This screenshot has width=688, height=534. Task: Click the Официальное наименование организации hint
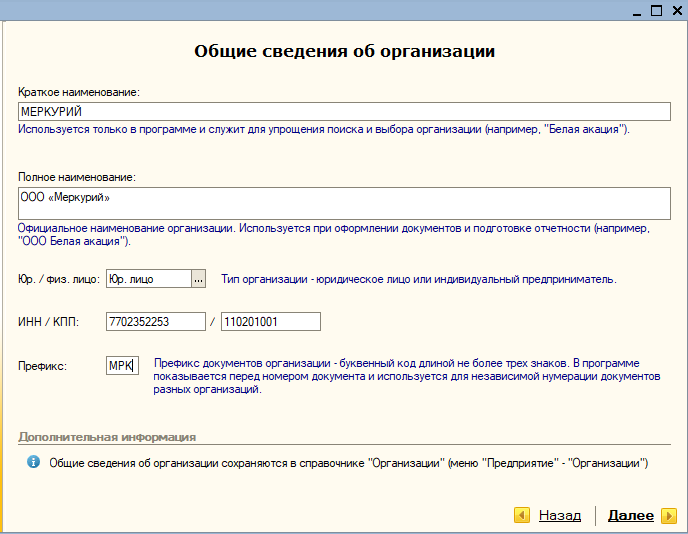click(x=333, y=235)
